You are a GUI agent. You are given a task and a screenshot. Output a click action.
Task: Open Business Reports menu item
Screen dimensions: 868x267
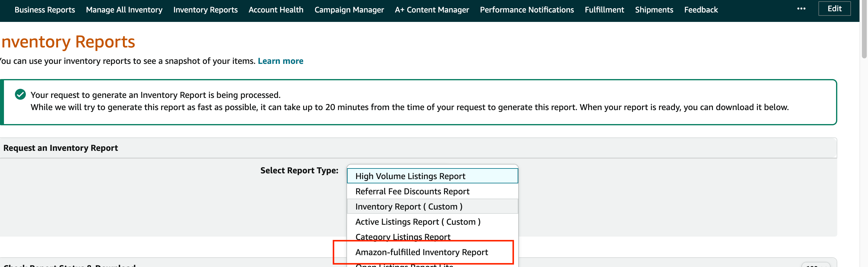click(x=45, y=10)
